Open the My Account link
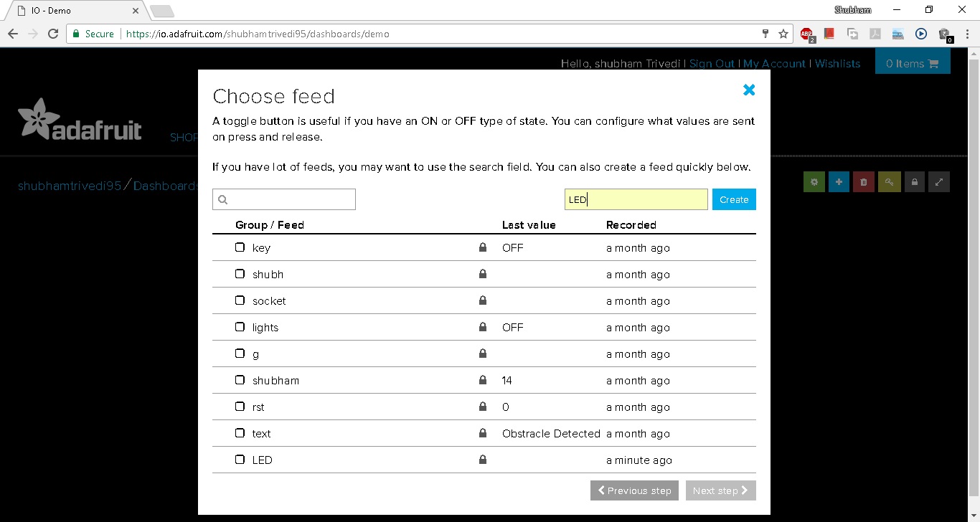This screenshot has height=522, width=980. click(x=774, y=64)
